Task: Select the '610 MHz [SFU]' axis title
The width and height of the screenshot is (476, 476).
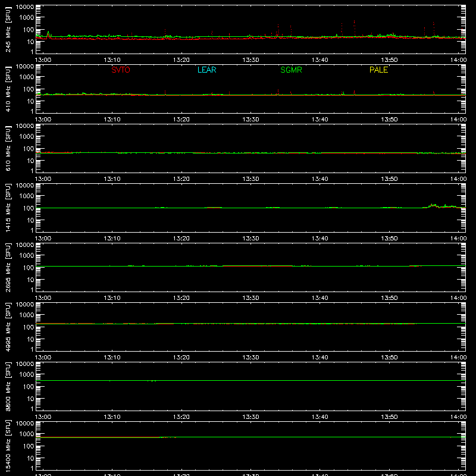Action: tap(8, 148)
